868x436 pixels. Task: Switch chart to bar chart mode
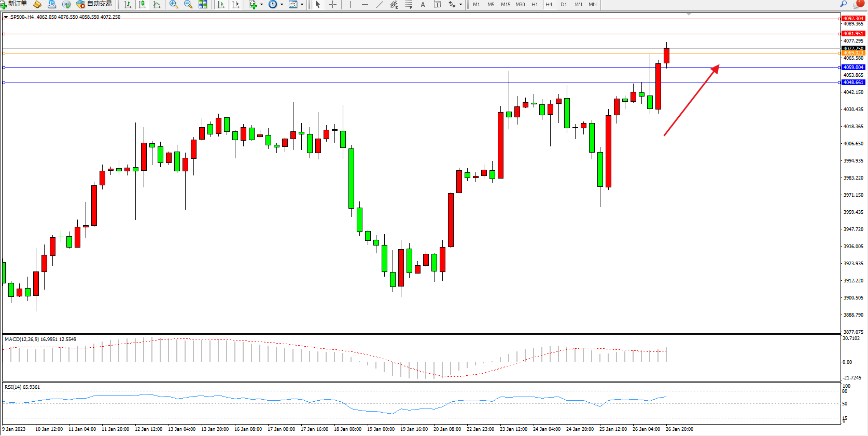pos(128,4)
